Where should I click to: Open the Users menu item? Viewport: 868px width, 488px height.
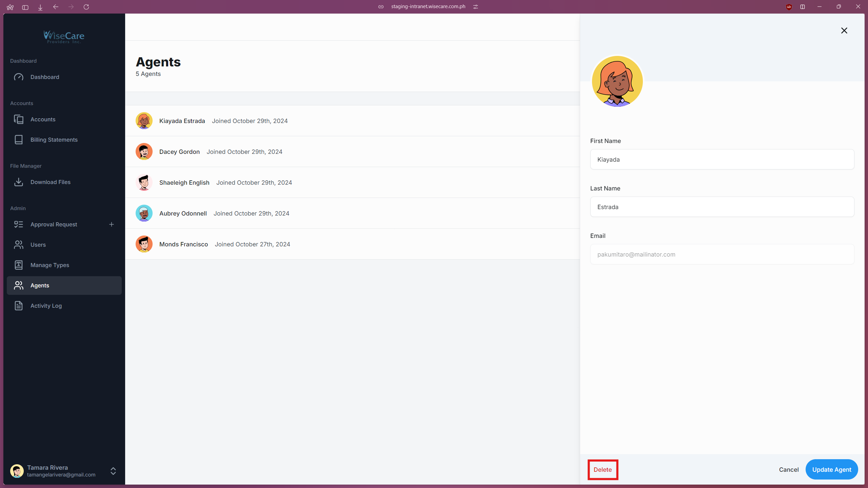[38, 245]
